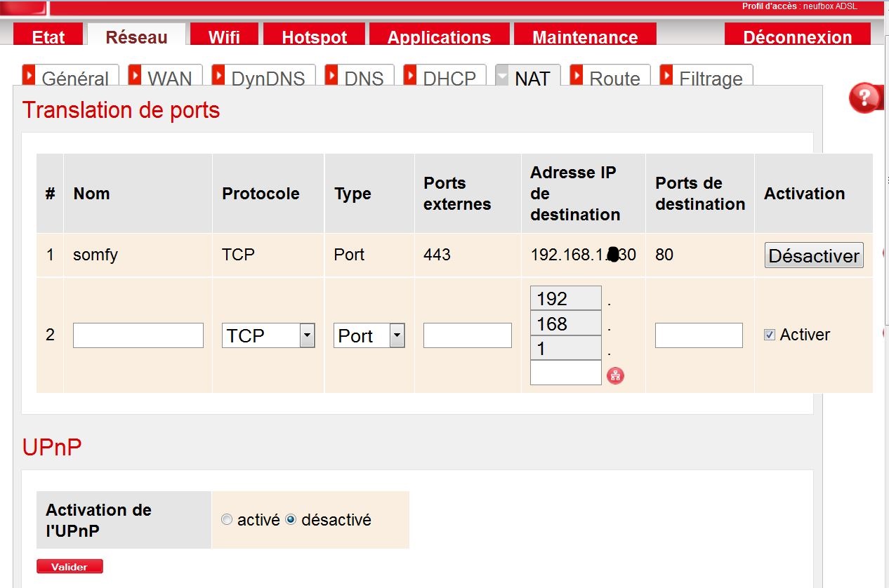889x588 pixels.
Task: Select the UPnP activé radio button
Action: pyautogui.click(x=226, y=520)
